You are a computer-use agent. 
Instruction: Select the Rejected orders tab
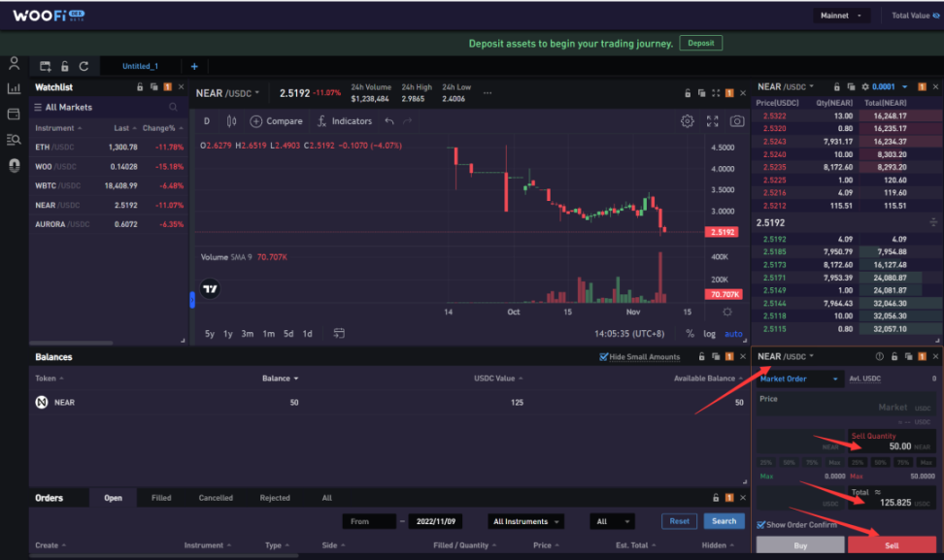pyautogui.click(x=275, y=498)
